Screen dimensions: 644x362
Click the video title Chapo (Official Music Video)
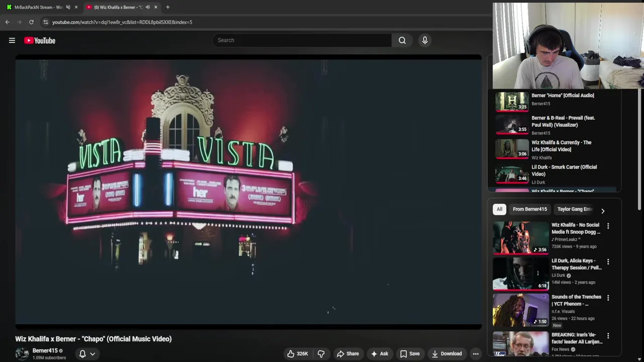(x=93, y=339)
